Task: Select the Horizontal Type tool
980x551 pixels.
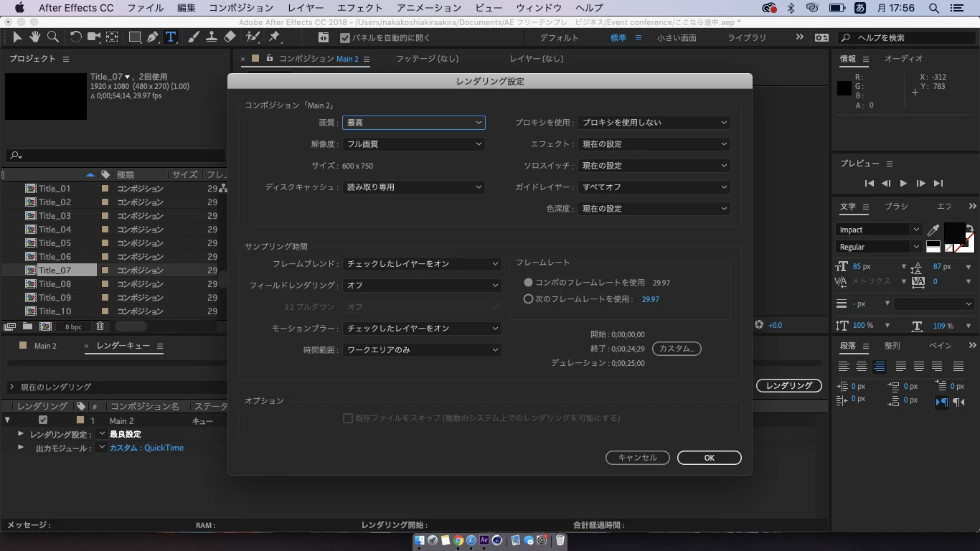Action: click(x=171, y=37)
